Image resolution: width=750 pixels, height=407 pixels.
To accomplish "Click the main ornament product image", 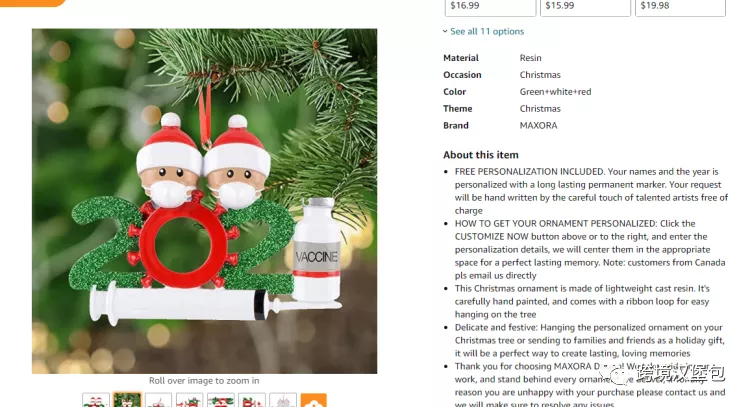I will 205,201.
